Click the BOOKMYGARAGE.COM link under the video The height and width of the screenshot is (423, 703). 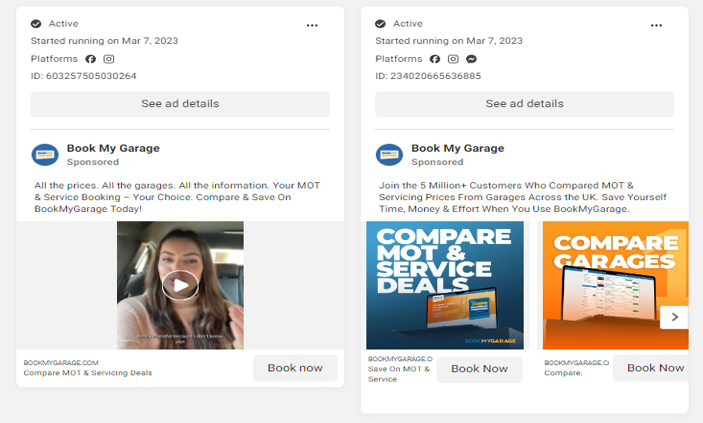[61, 362]
